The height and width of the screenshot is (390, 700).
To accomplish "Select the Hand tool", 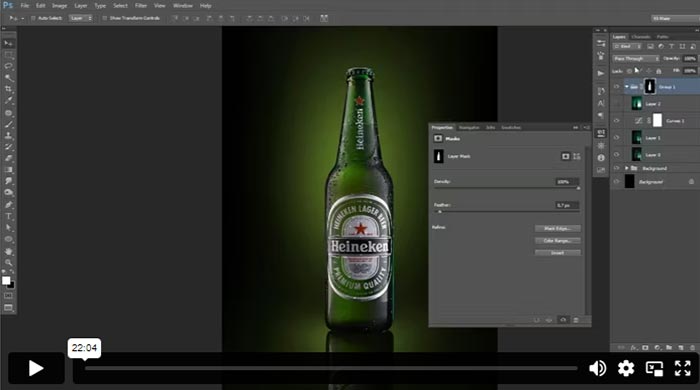I will click(x=8, y=251).
